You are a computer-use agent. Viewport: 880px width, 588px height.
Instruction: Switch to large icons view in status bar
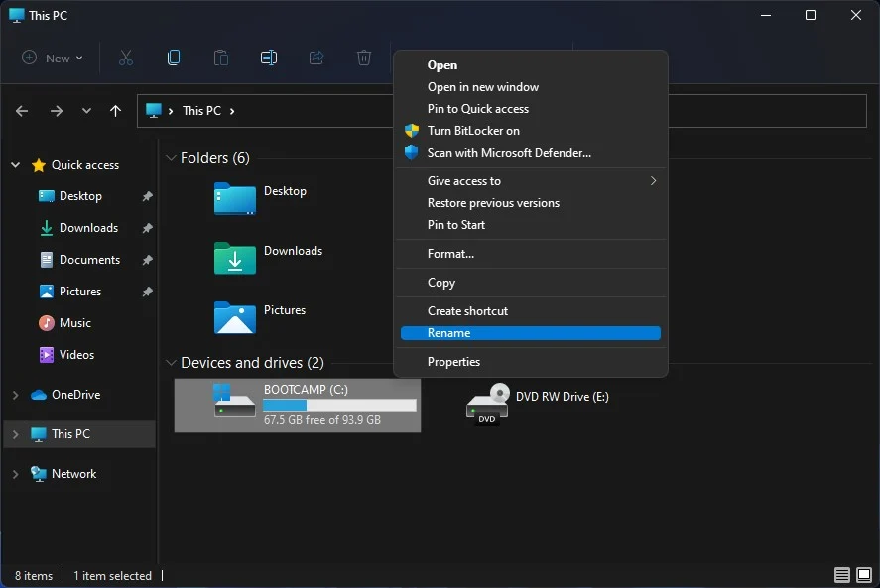(x=865, y=575)
